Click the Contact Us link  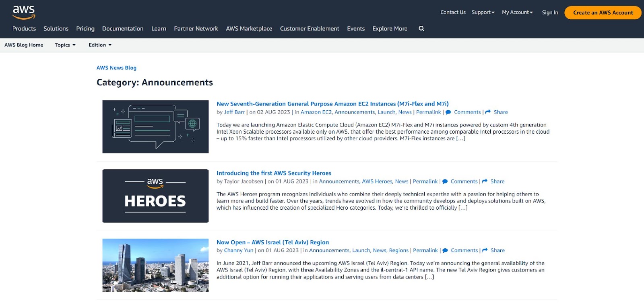(x=453, y=12)
